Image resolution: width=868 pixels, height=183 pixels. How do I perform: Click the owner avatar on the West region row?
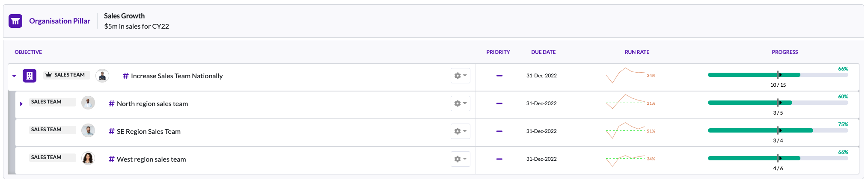[x=88, y=158]
